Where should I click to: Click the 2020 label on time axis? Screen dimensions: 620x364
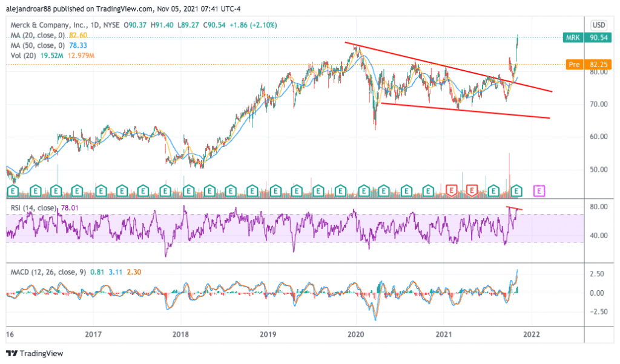click(356, 334)
